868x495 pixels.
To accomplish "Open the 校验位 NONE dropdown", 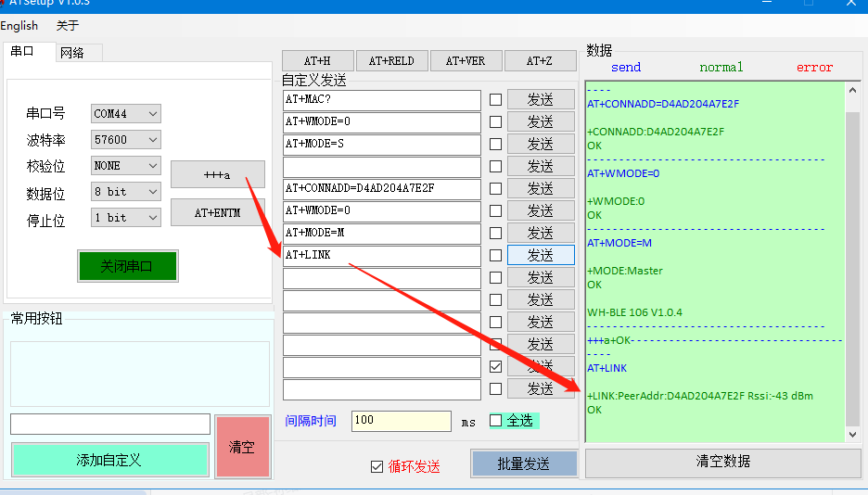I will tap(126, 166).
